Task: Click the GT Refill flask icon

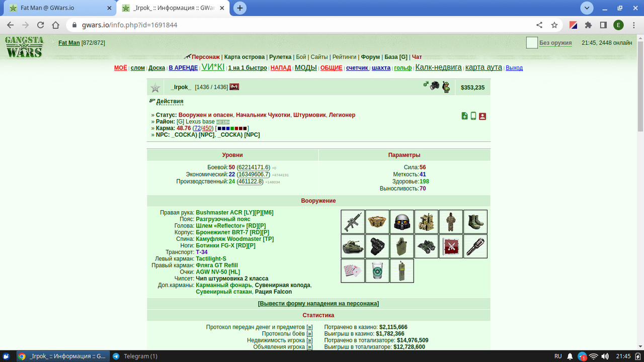Action: [402, 246]
